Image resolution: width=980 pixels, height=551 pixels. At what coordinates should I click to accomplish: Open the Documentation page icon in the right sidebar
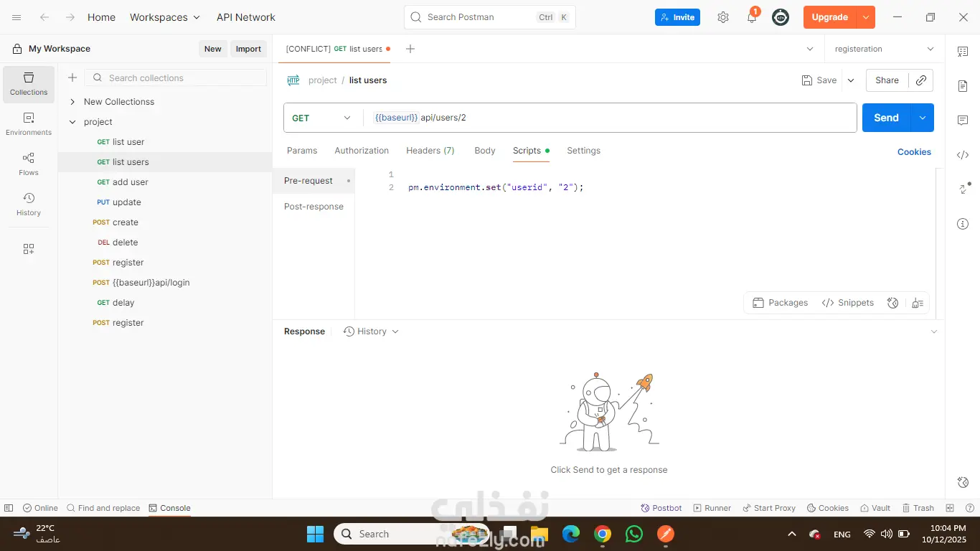(x=963, y=86)
